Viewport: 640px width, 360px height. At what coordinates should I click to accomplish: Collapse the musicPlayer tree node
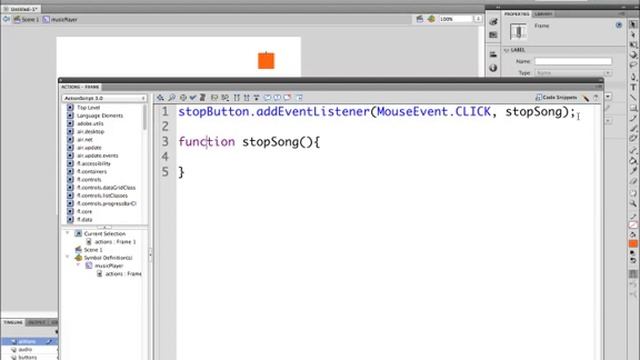click(x=78, y=265)
